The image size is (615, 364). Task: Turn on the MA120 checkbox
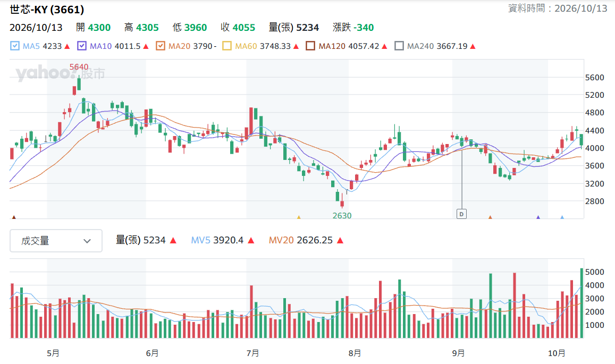coord(310,46)
